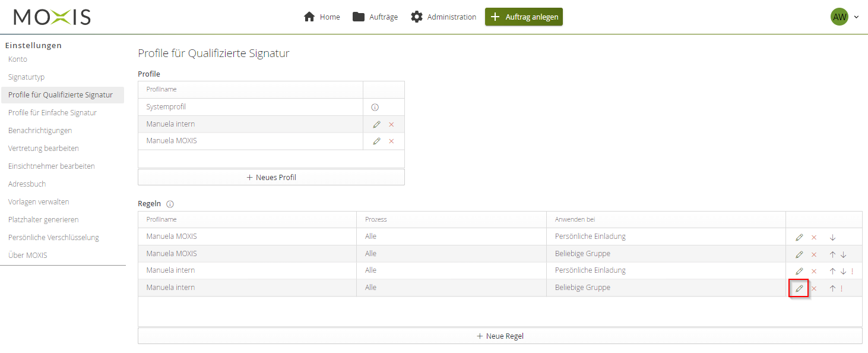Click warning exclamation on last rule row

coord(841,289)
